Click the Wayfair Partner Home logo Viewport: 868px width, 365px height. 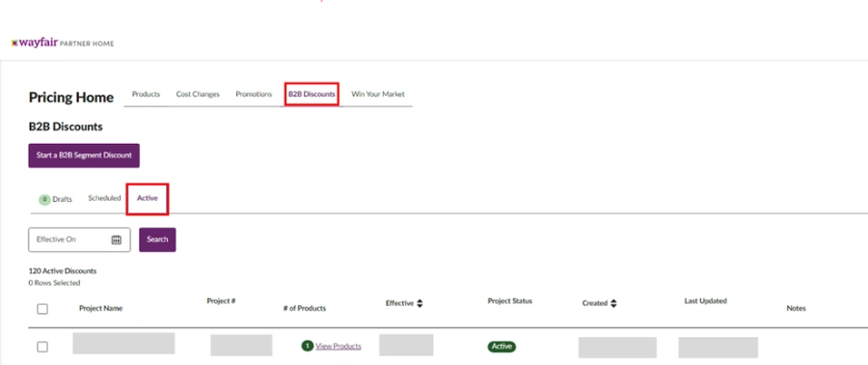63,43
